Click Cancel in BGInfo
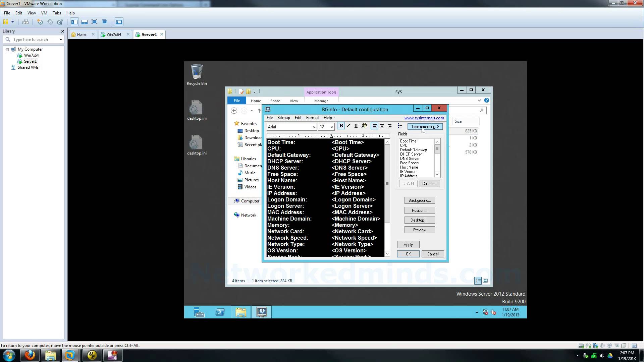Viewport: 644px width, 362px height. (x=433, y=254)
